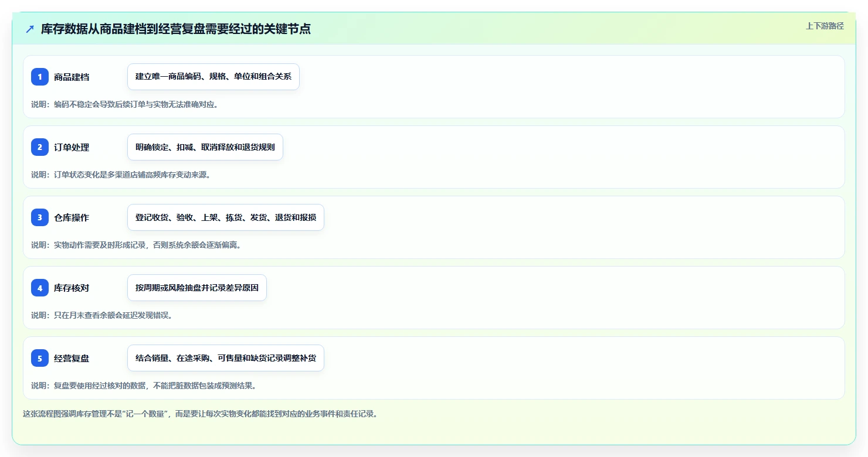
Task: Click the note 只在月末查看余额会延迟发现错误
Action: [x=101, y=315]
